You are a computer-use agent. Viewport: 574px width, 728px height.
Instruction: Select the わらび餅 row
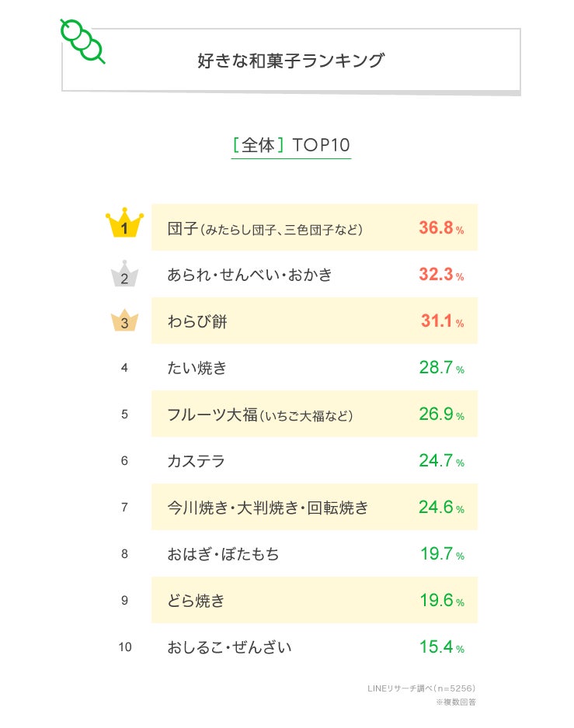click(314, 321)
